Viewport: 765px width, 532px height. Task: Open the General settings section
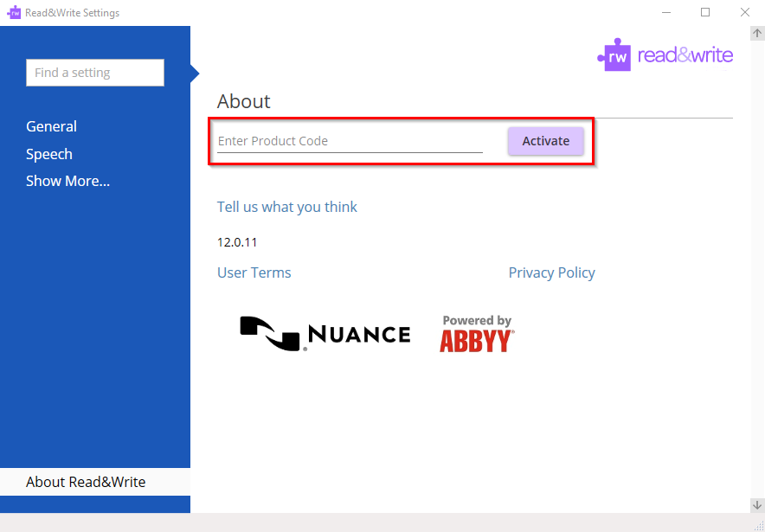[51, 126]
